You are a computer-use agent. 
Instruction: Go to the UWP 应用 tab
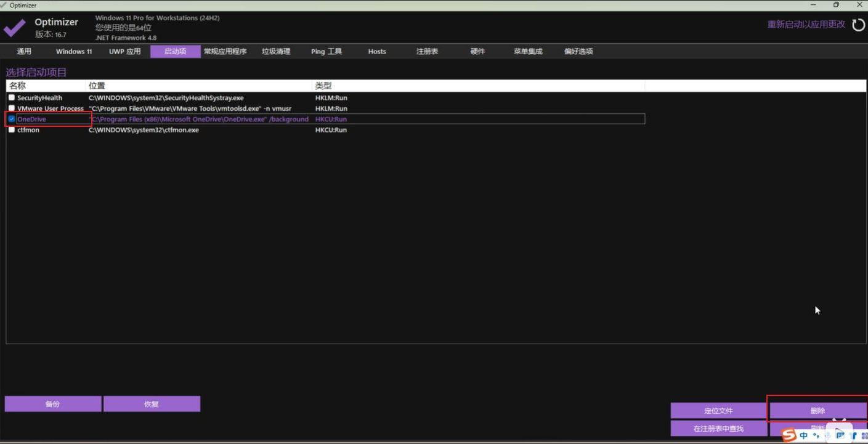coord(125,52)
